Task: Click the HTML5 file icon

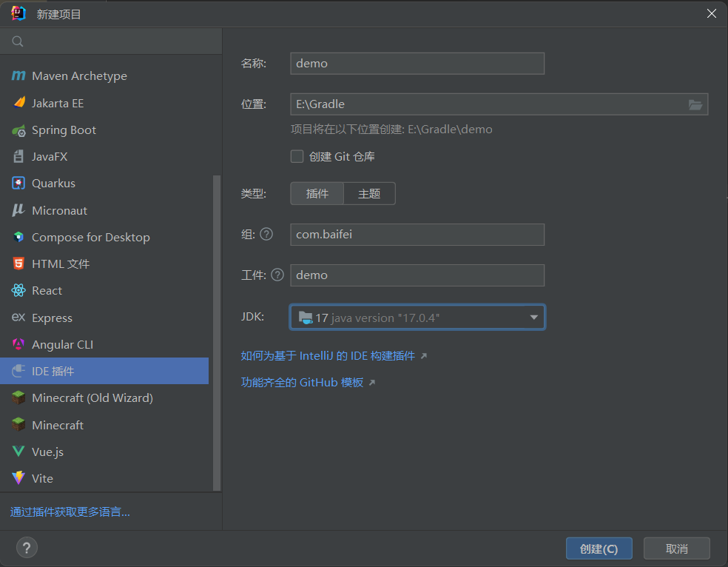Action: point(18,264)
